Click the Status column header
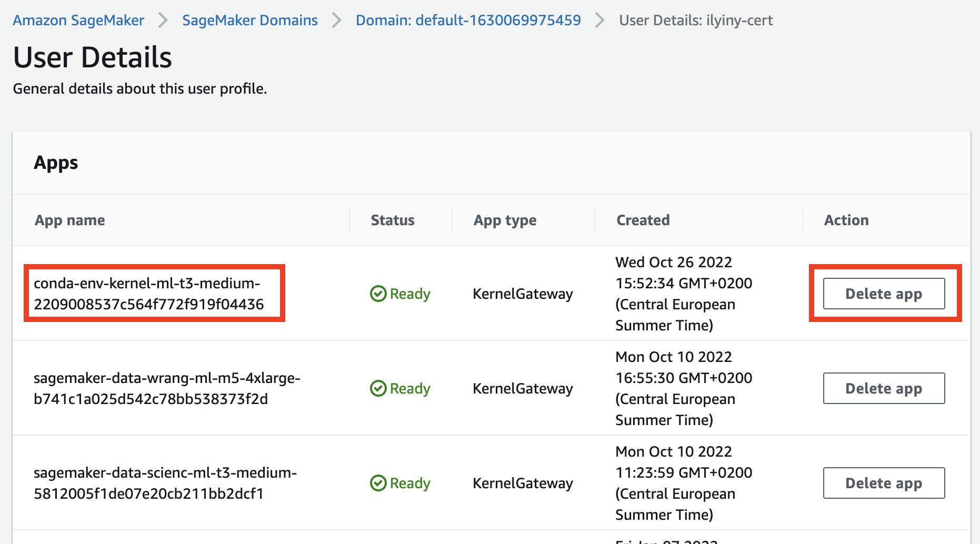 point(393,220)
